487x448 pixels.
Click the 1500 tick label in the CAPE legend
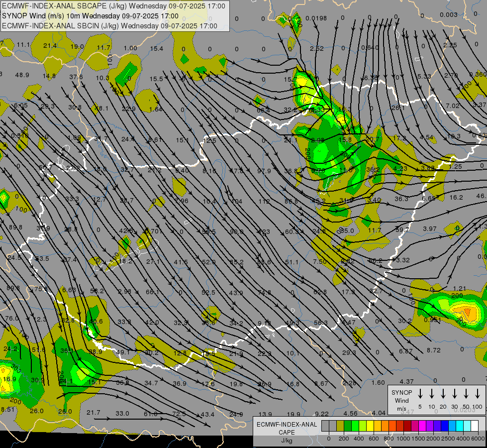[x=418, y=439]
